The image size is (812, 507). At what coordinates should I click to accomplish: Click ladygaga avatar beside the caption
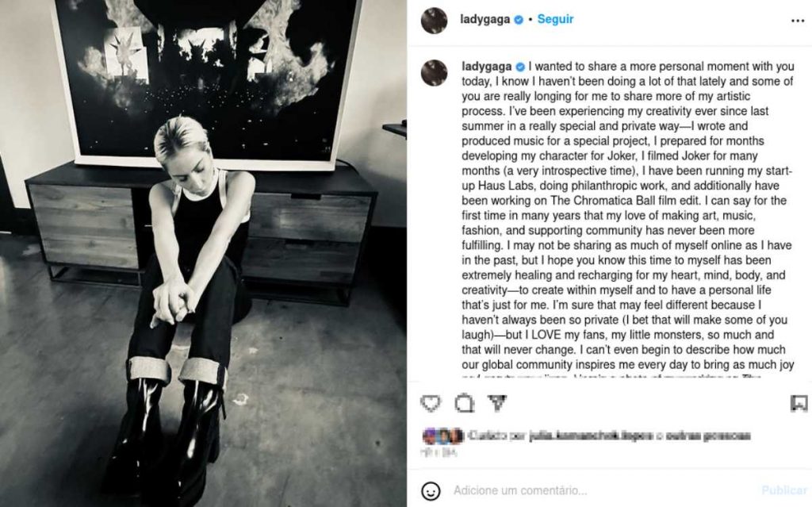click(x=434, y=72)
